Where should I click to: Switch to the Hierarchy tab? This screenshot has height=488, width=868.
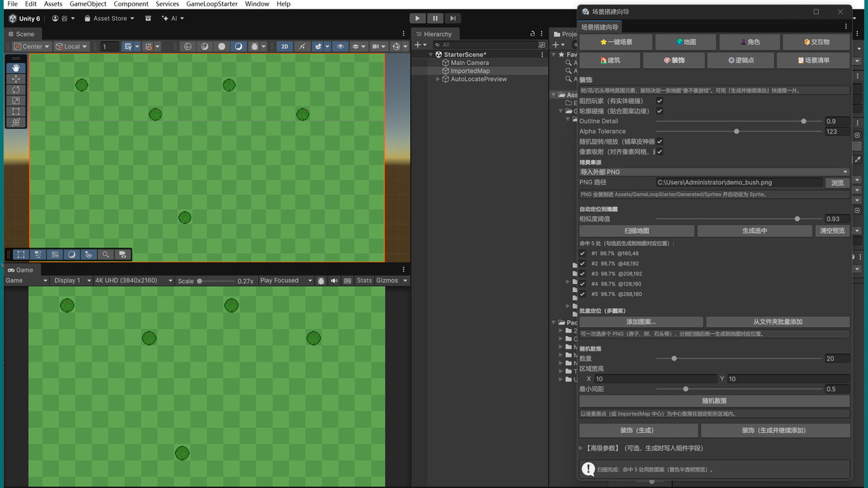click(x=434, y=34)
